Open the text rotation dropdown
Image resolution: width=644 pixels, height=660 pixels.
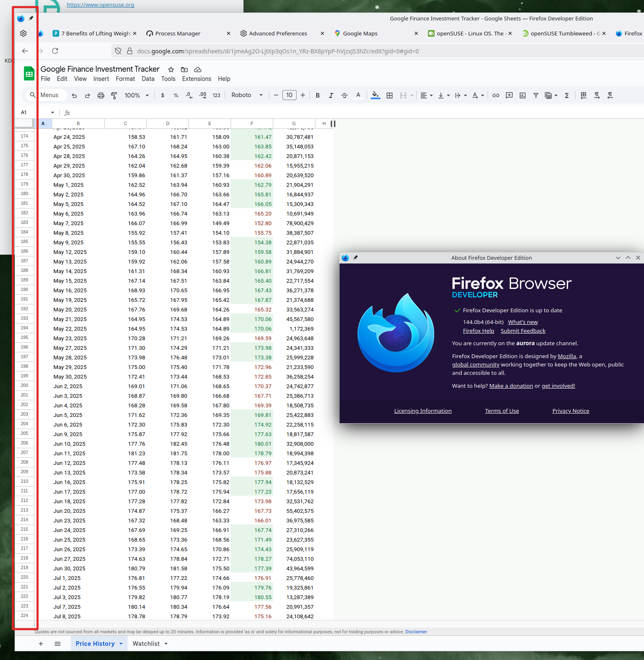point(478,95)
